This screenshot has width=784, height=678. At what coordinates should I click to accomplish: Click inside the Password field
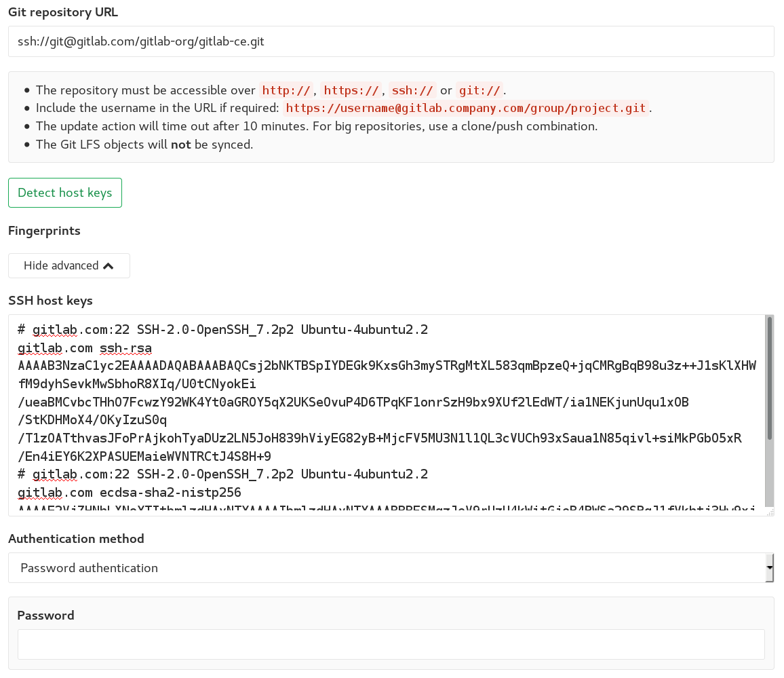(x=390, y=643)
